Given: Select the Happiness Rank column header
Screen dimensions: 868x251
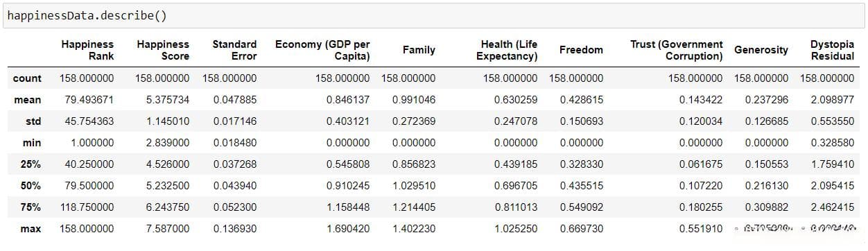Looking at the screenshot, I should [x=87, y=50].
